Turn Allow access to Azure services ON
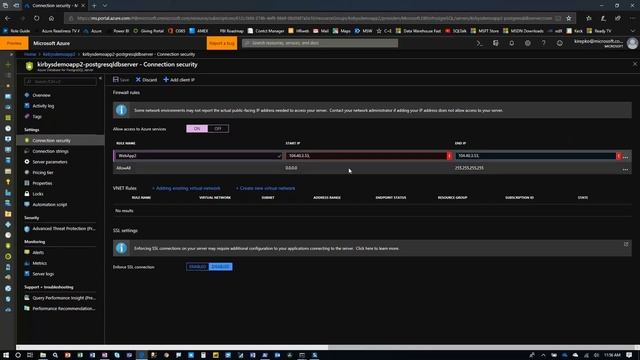Screen dimensions: 640x360 click(197, 129)
